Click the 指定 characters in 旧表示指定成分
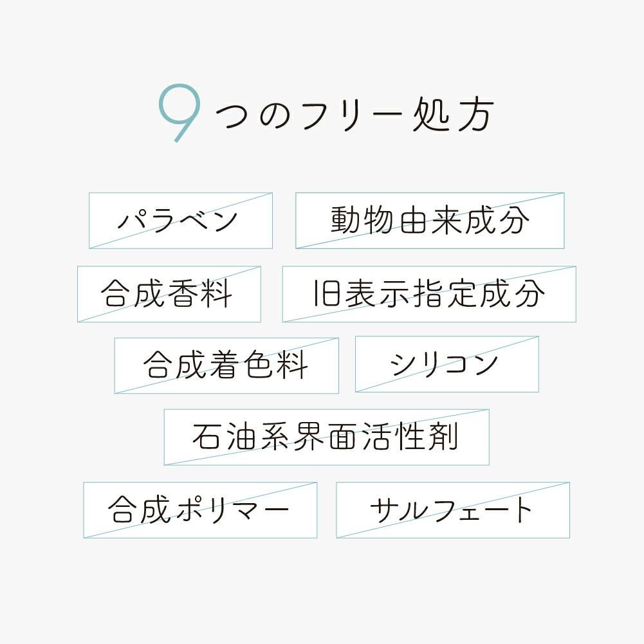644x644 pixels. coord(445,294)
